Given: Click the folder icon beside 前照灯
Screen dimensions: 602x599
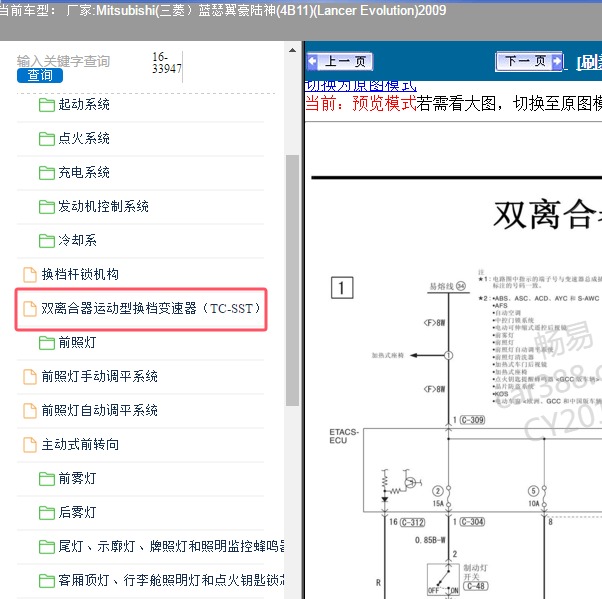Looking at the screenshot, I should coord(46,343).
